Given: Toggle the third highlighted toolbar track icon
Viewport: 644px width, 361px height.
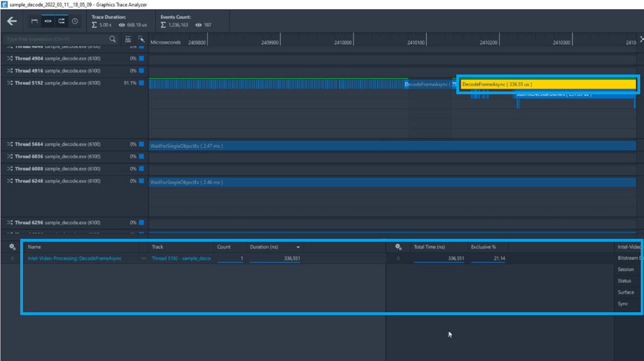Looking at the screenshot, I should coord(61,21).
